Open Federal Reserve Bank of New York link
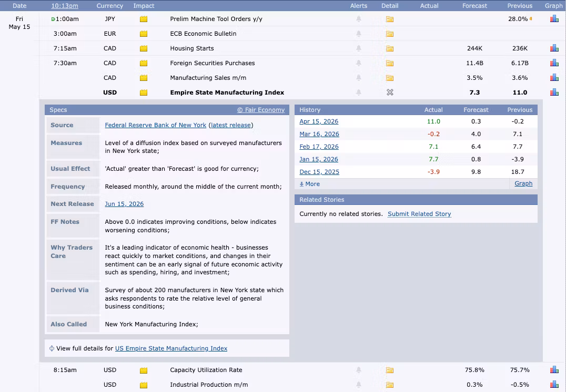Viewport: 566px width, 392px height. (x=156, y=125)
